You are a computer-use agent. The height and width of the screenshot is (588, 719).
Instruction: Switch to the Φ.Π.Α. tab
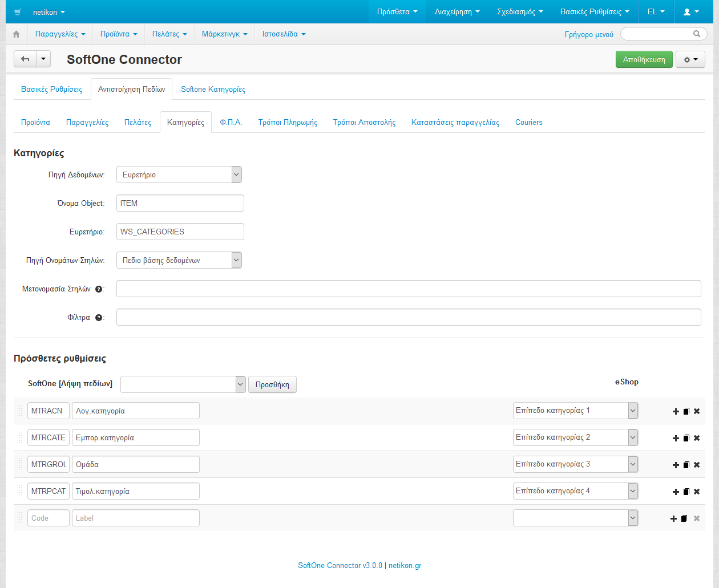[x=231, y=123]
